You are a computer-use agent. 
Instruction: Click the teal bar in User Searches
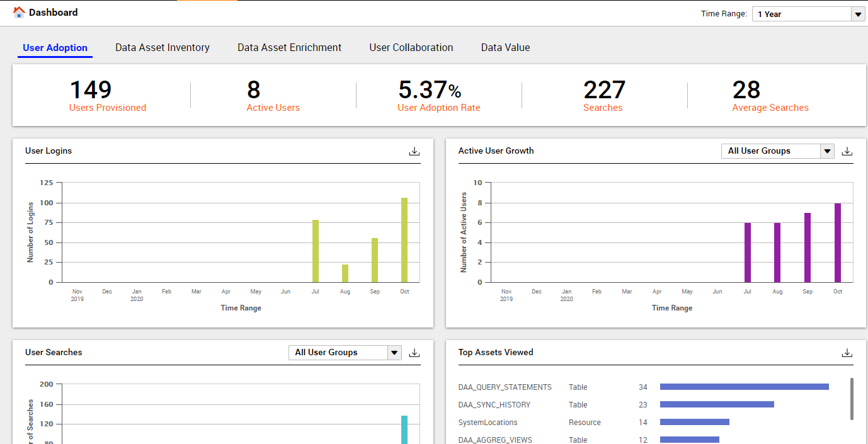point(404,430)
